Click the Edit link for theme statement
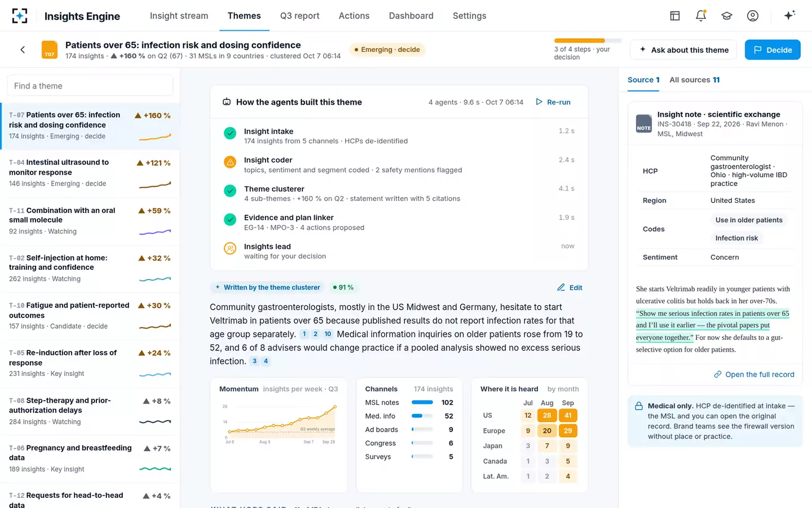This screenshot has width=812, height=508. tap(570, 287)
